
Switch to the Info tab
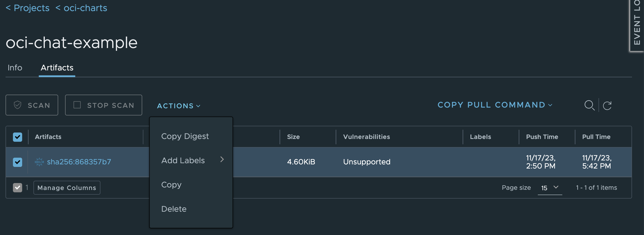pos(15,67)
